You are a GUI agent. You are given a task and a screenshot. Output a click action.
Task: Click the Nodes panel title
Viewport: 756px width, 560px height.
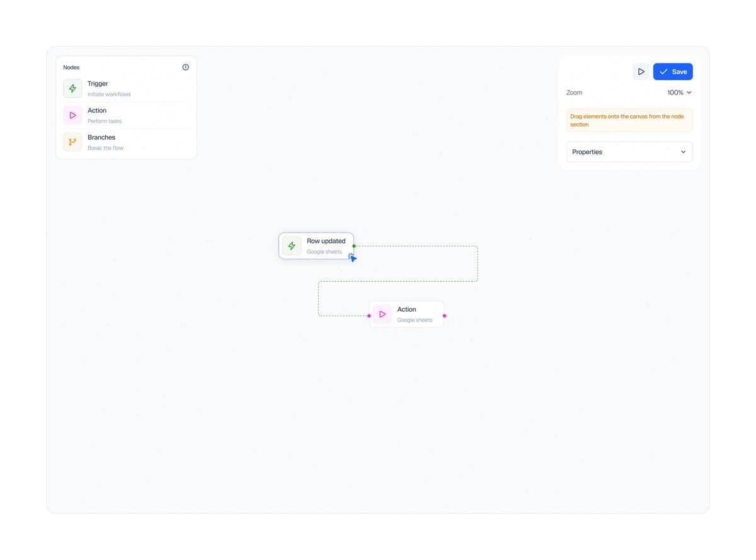(71, 67)
